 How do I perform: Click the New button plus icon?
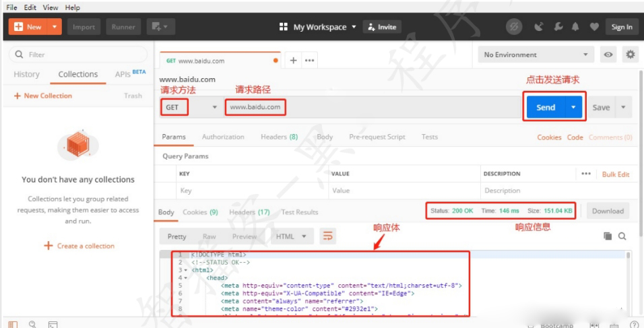(18, 27)
